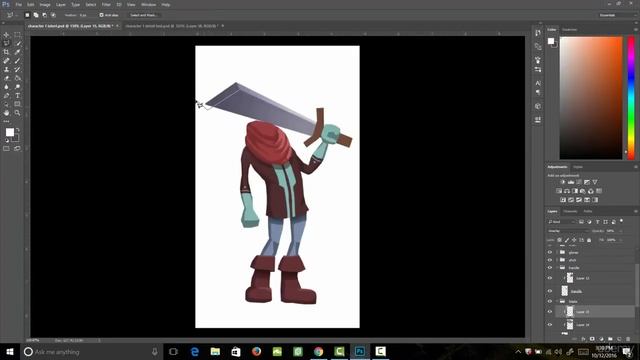Swap foreground and background colors
Viewport: 640px width, 360px height.
pyautogui.click(x=17, y=129)
